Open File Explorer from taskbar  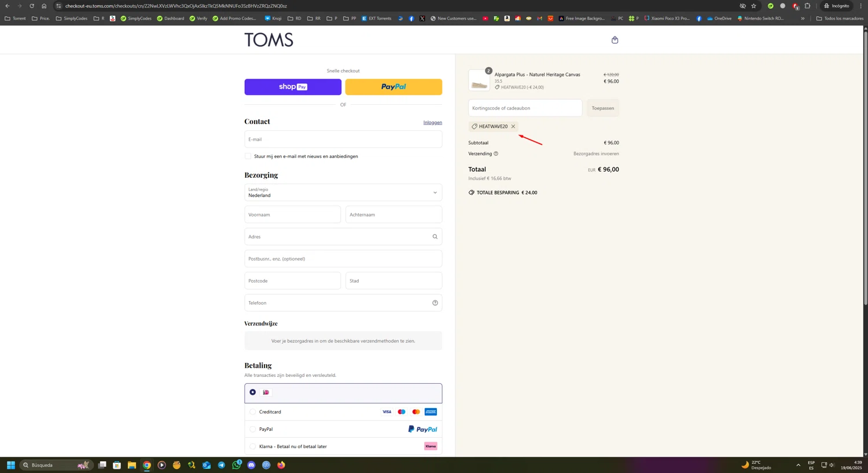pyautogui.click(x=132, y=465)
